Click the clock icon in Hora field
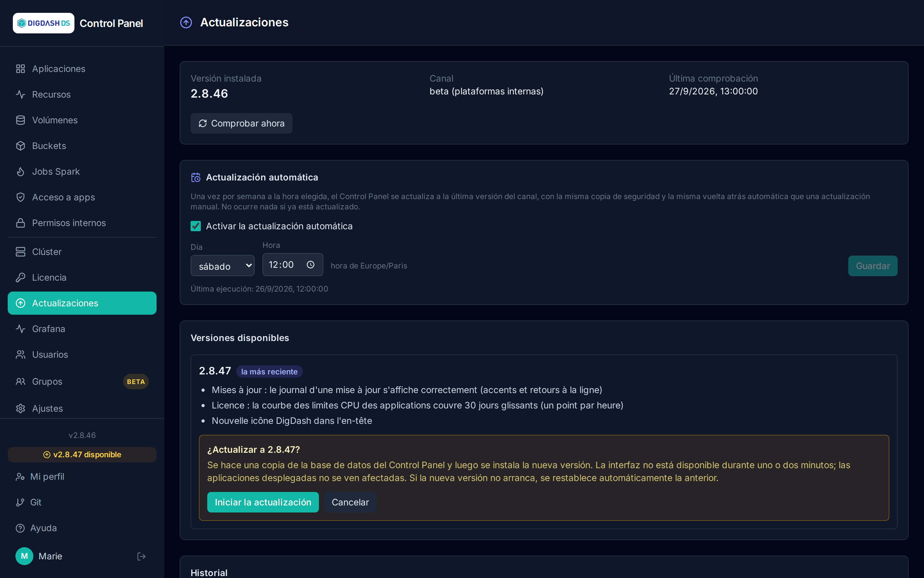Image resolution: width=924 pixels, height=578 pixels. coord(311,265)
